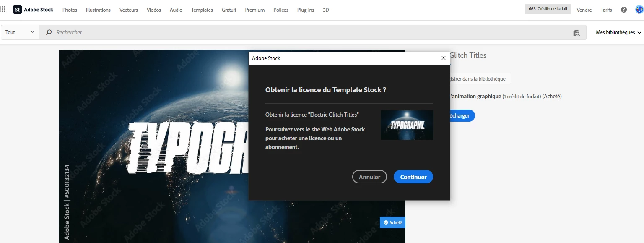
Task: Open visual search camera icon
Action: pyautogui.click(x=576, y=33)
